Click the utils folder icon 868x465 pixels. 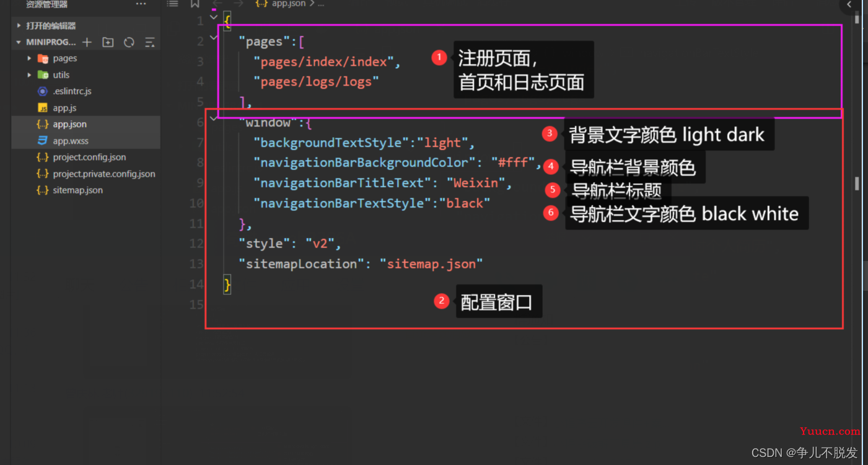(43, 75)
